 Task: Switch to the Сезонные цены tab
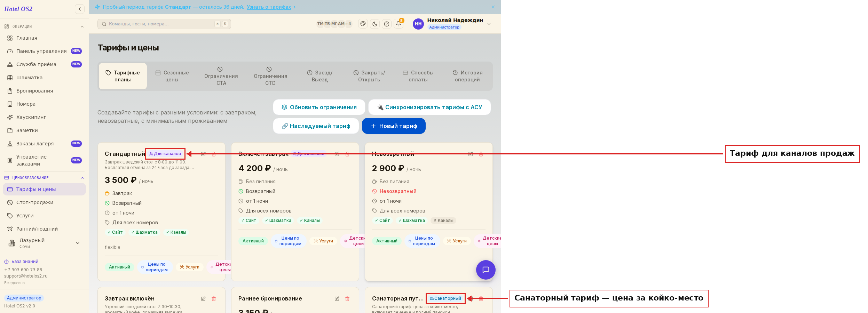[172, 76]
